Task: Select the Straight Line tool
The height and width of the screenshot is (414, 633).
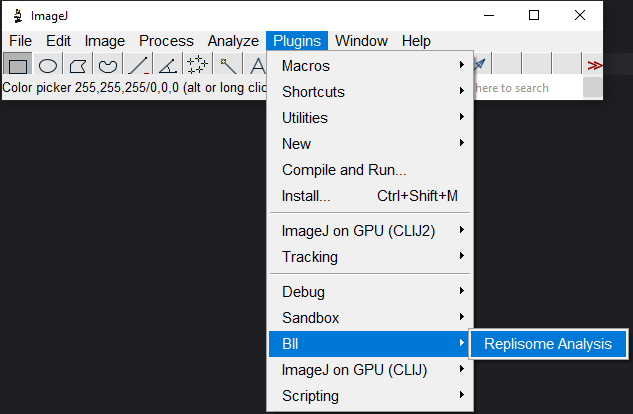Action: coord(137,65)
